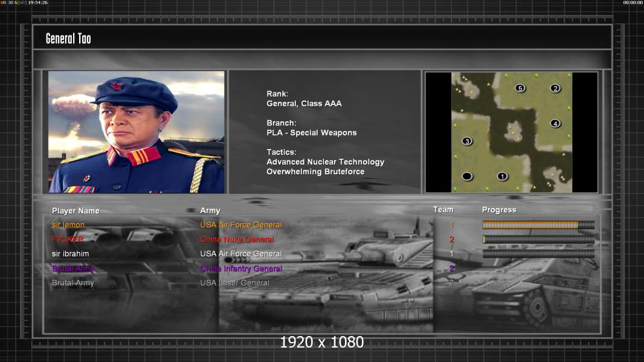644x362 pixels.
Task: Click China Nuke General army text
Action: [x=237, y=240]
